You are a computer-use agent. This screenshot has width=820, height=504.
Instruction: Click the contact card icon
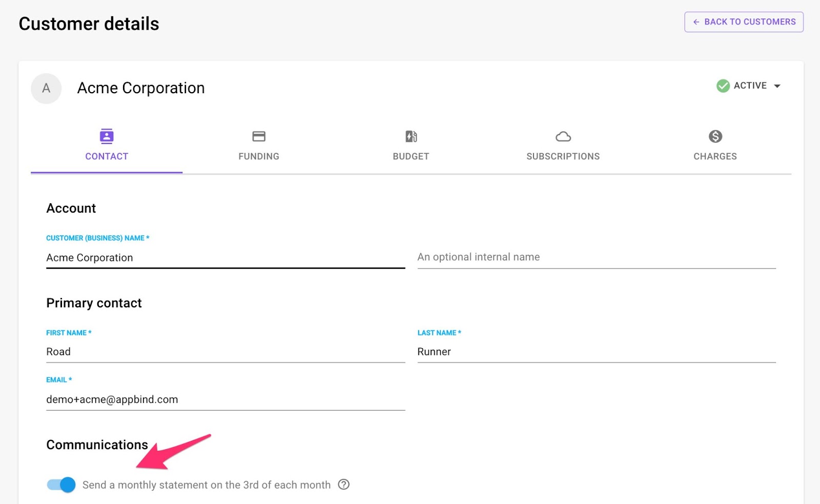tap(107, 136)
